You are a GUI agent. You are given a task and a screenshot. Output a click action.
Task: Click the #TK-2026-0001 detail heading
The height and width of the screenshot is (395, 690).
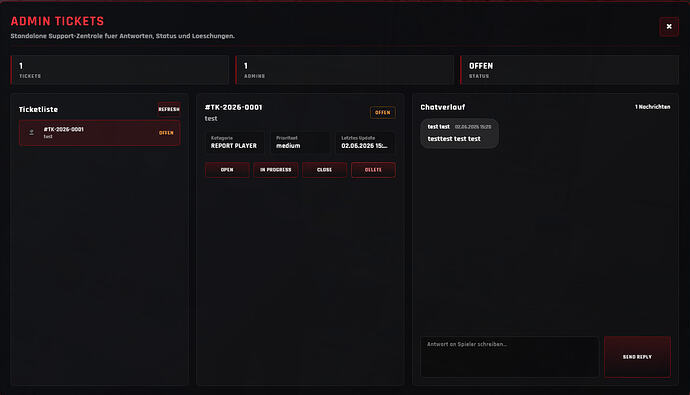234,107
